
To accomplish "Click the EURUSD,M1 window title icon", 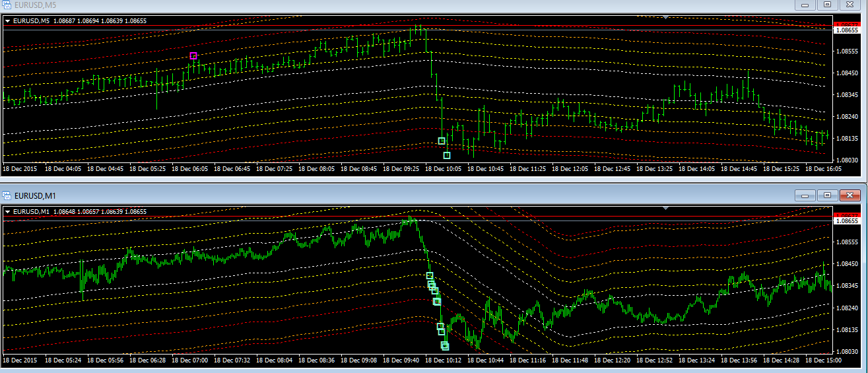I will pos(8,195).
